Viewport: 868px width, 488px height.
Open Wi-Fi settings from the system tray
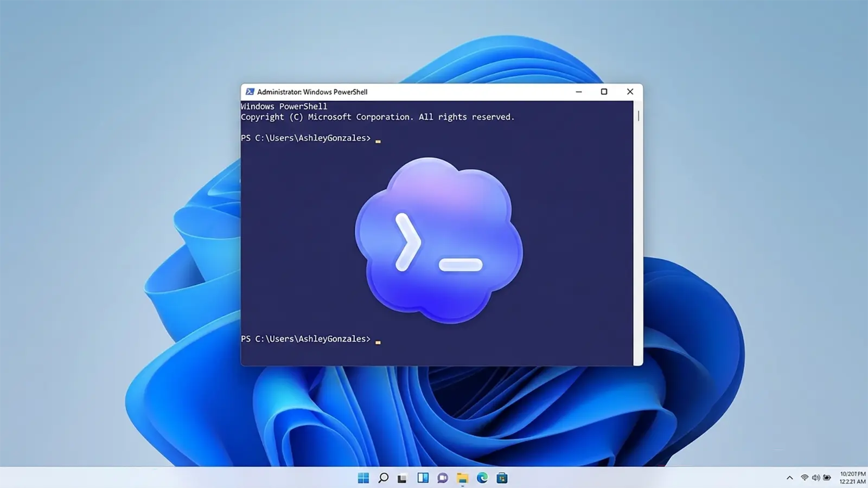pyautogui.click(x=805, y=478)
